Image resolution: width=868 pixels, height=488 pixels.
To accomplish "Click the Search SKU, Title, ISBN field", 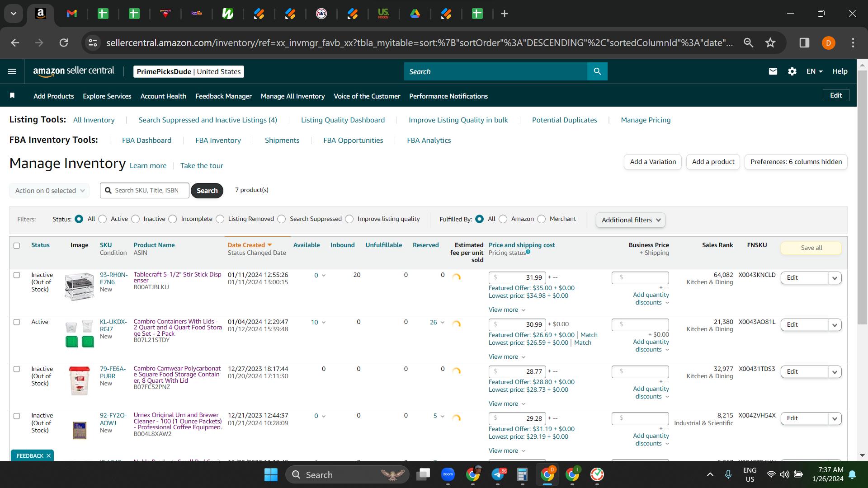I will pos(145,190).
